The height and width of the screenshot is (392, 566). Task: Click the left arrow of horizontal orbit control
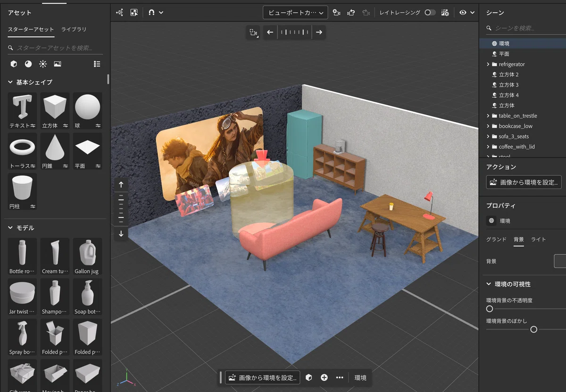[270, 32]
